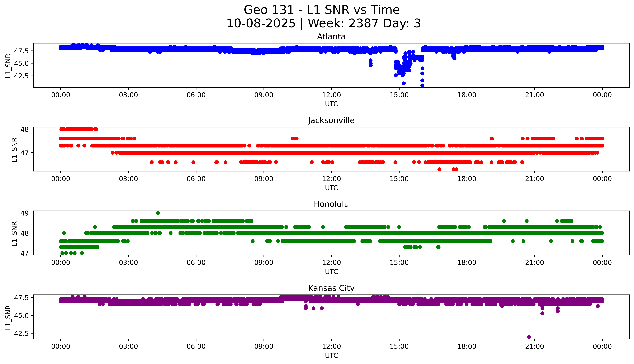634x364 pixels.
Task: Click the green point at 49 in the Honolulu plot
Action: coord(158,213)
